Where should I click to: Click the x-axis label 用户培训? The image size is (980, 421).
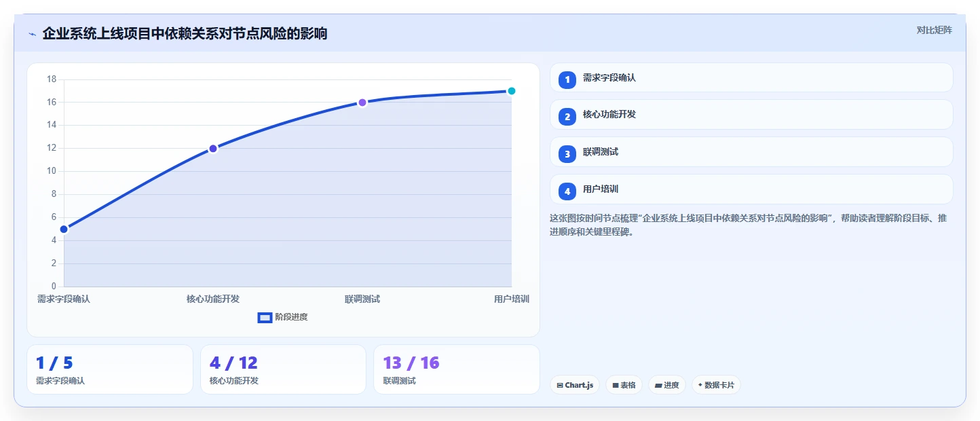click(512, 299)
